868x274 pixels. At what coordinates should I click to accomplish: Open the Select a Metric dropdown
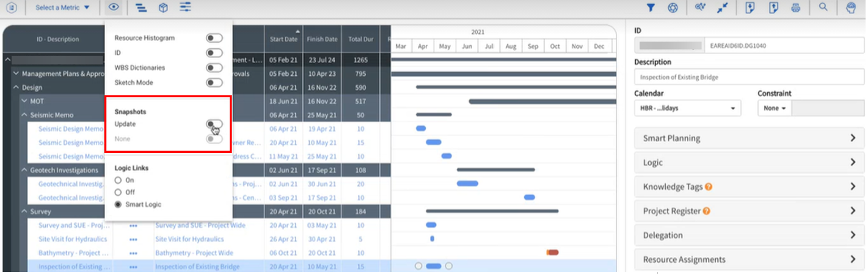click(x=62, y=8)
